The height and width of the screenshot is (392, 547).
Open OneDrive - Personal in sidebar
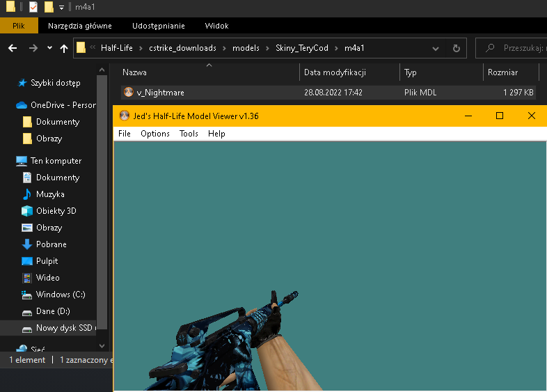(x=63, y=105)
